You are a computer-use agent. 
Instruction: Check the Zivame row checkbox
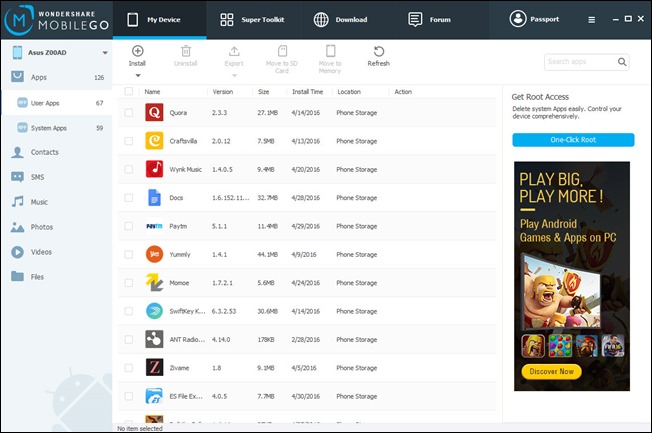[129, 368]
